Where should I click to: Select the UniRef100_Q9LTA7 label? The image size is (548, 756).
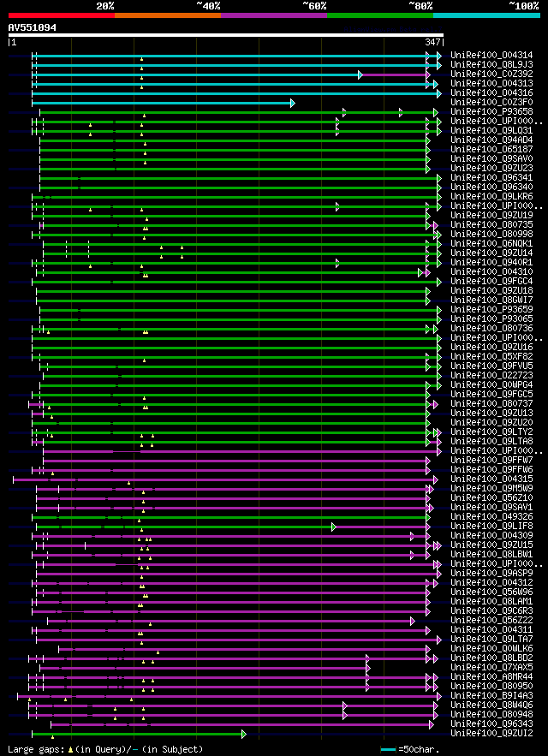(x=491, y=640)
